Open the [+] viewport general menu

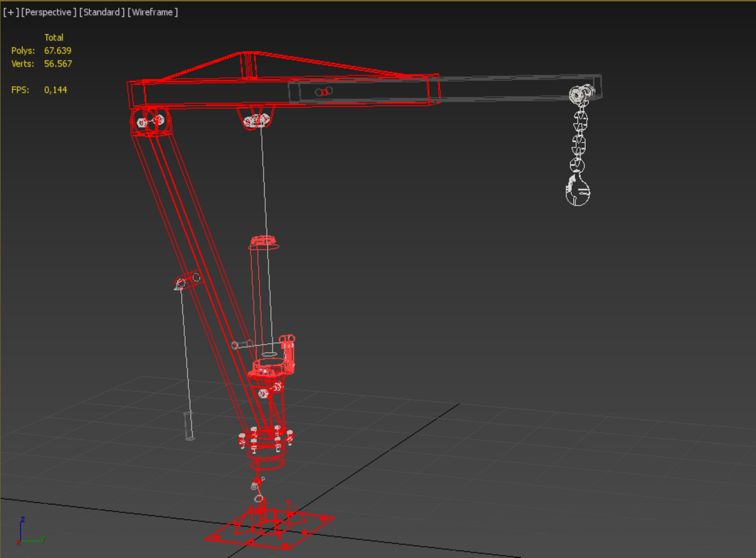[11, 12]
